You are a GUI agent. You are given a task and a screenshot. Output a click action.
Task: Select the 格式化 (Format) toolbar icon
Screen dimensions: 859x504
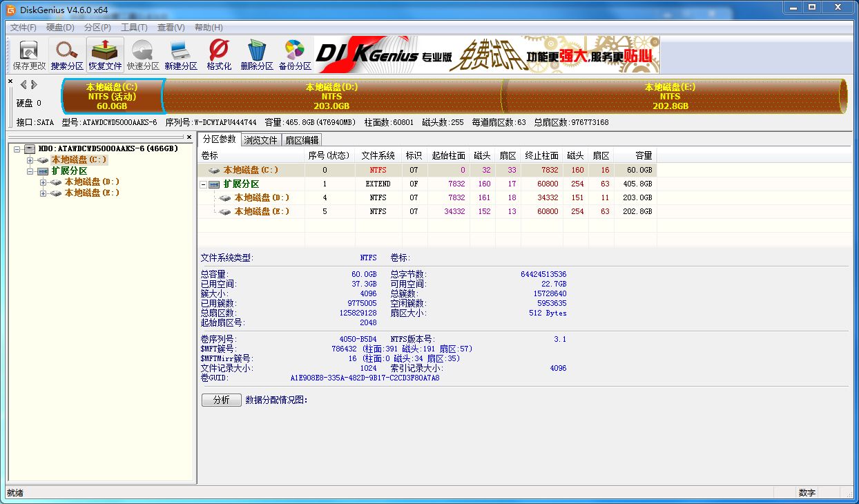tap(218, 54)
